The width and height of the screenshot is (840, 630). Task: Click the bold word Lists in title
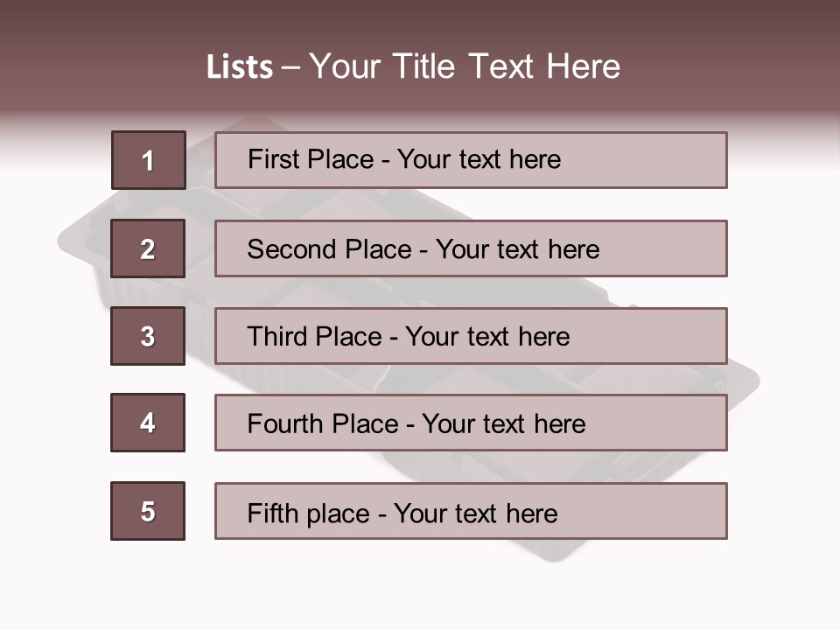240,67
